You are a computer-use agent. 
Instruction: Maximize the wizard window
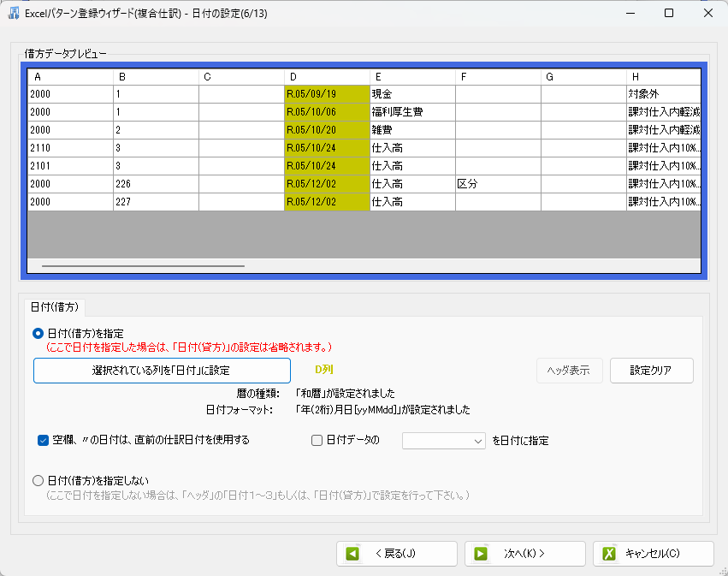669,13
